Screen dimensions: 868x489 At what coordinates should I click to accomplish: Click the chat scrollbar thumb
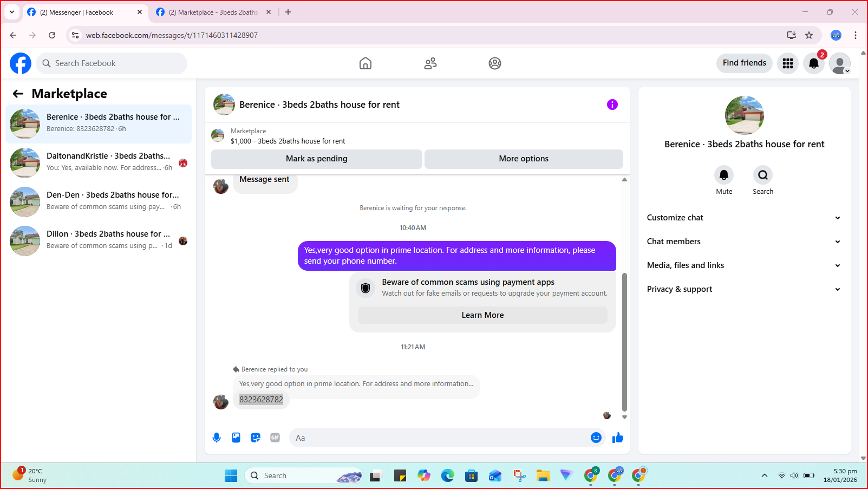coord(624,342)
